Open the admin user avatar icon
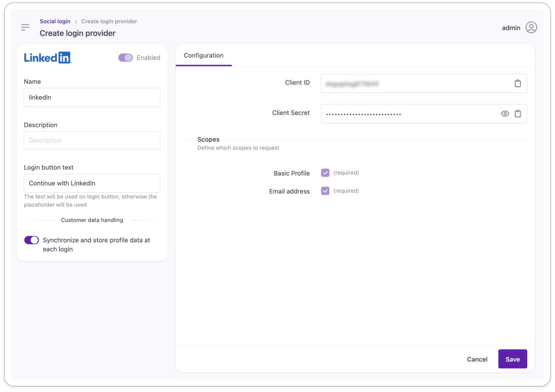The width and height of the screenshot is (555, 392). click(x=531, y=27)
